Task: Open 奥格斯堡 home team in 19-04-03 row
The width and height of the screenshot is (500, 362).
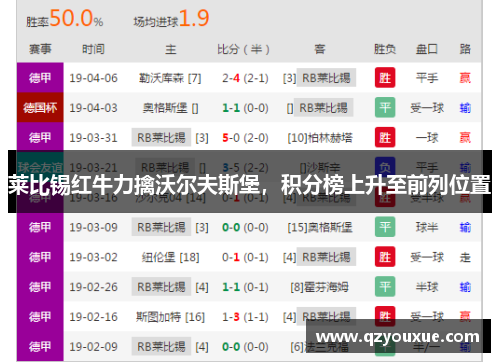Action: point(170,108)
